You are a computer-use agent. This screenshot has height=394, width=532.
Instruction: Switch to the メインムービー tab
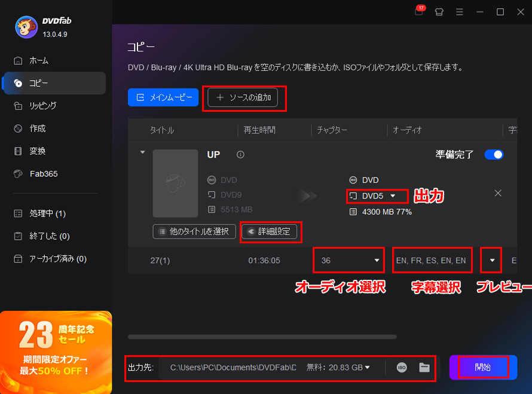point(163,97)
